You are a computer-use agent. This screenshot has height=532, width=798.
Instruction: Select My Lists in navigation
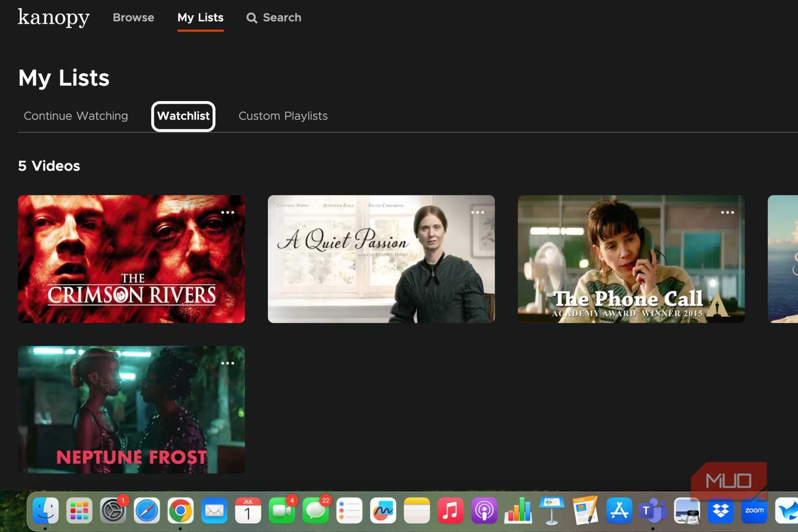[x=200, y=18]
